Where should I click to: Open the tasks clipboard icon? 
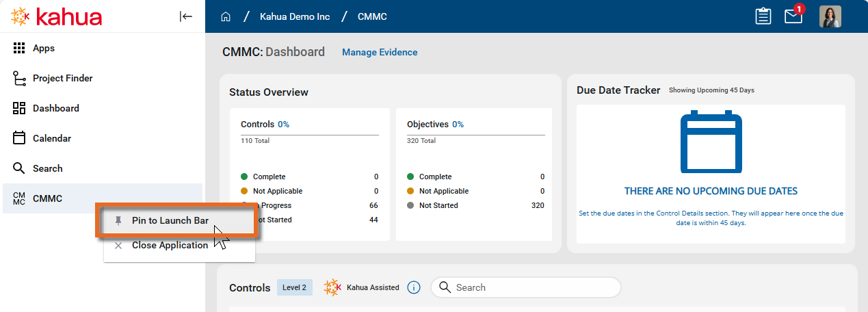763,16
